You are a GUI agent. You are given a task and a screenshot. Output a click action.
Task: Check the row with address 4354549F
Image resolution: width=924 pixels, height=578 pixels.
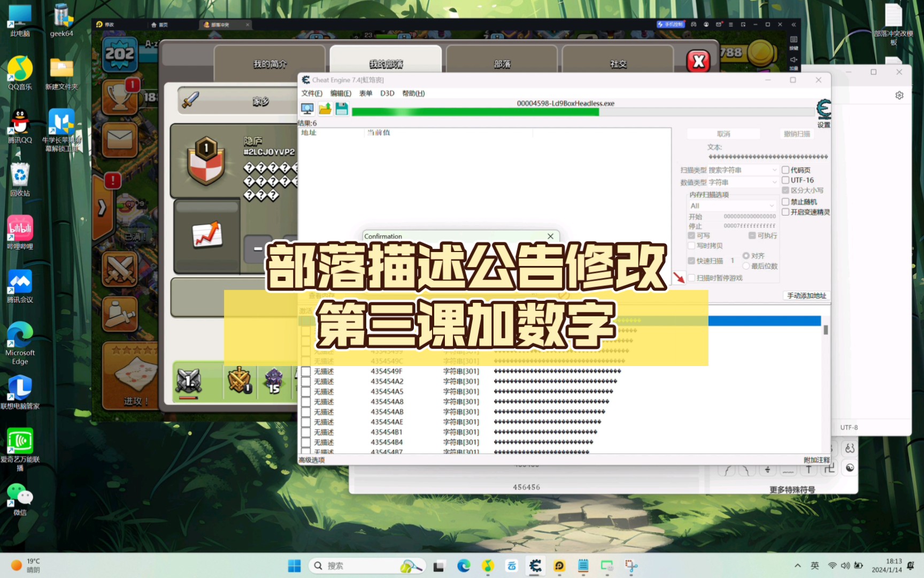point(306,371)
